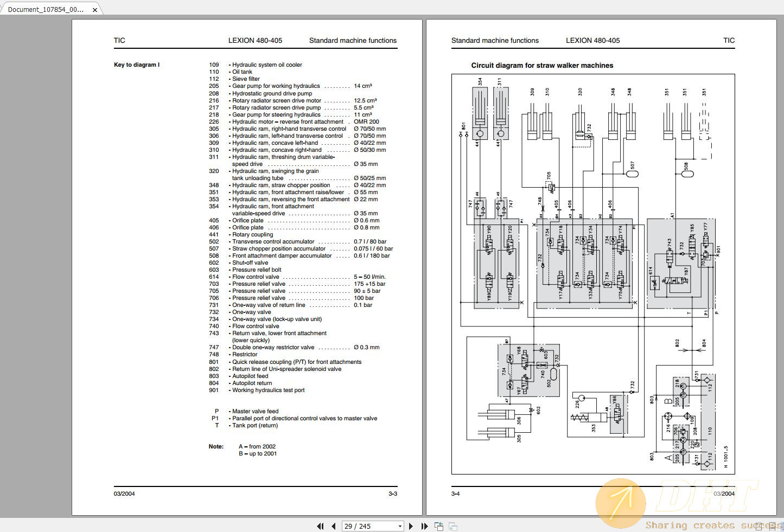Click the 'A – from 2002' note
Viewport: 784px width, 532px height.
[257, 446]
